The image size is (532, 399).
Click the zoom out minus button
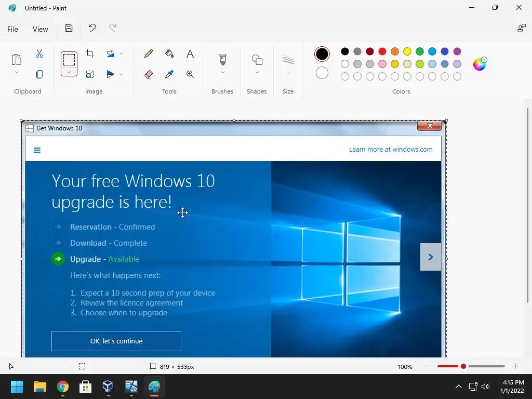[427, 366]
